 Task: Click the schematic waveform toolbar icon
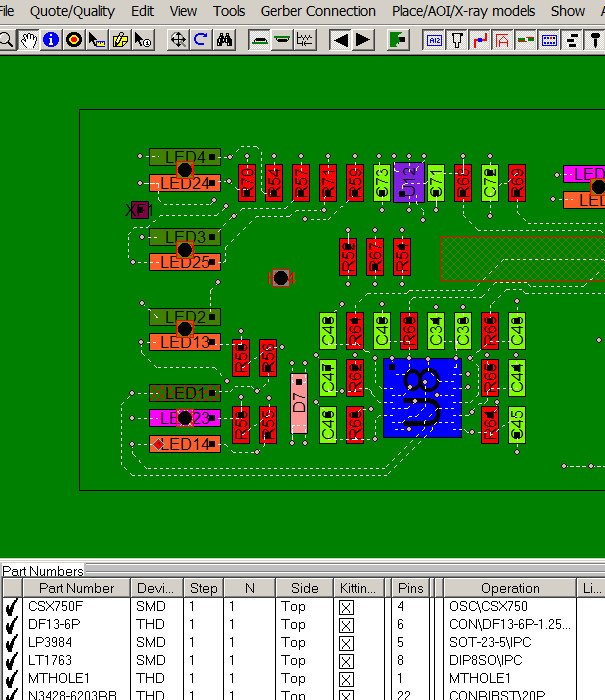305,40
